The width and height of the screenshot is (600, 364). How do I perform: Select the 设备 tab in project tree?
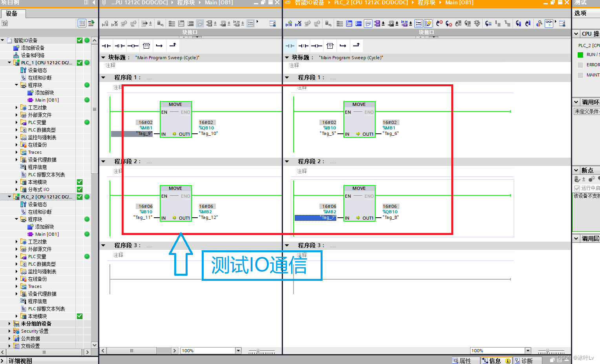click(x=13, y=14)
